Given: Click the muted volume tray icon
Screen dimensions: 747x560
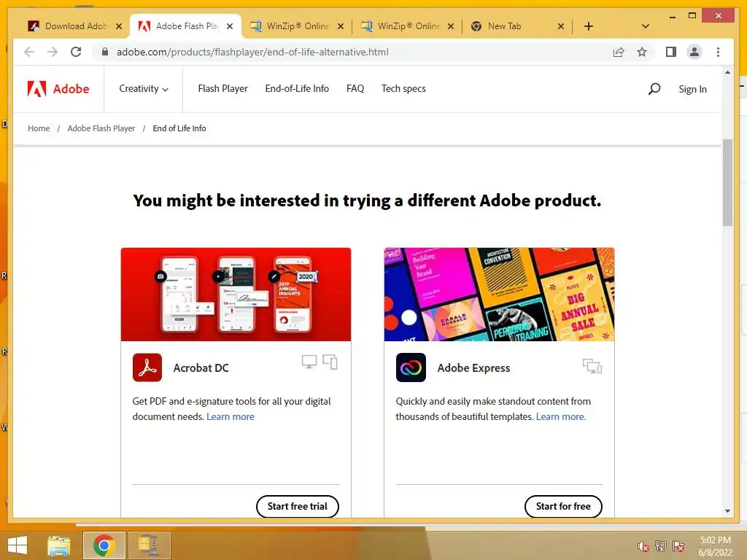Looking at the screenshot, I should coord(643,546).
